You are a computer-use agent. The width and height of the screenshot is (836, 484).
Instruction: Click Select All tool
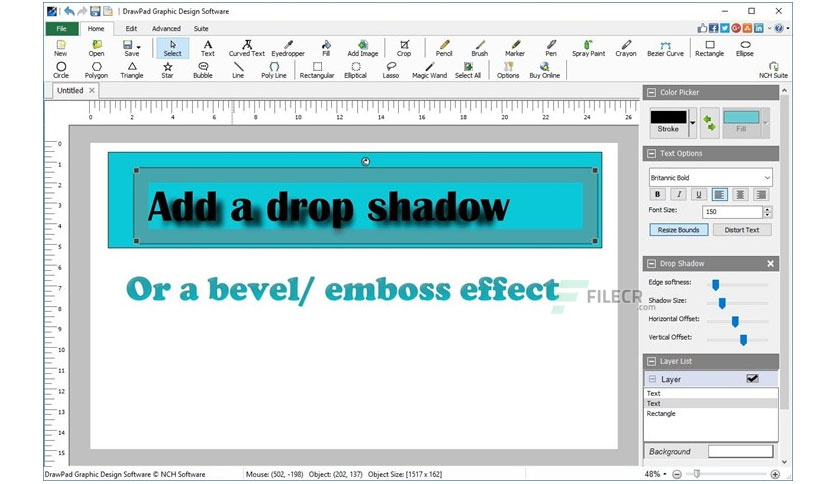468,70
